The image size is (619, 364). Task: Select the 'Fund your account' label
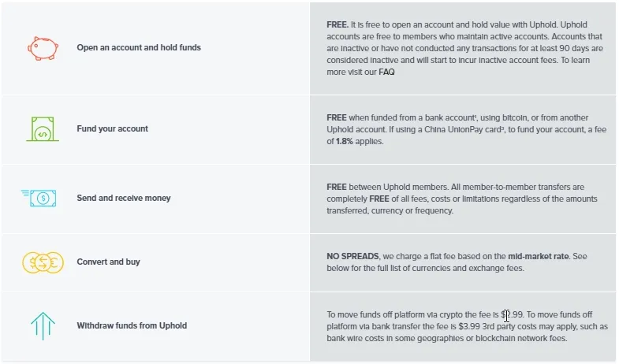112,128
